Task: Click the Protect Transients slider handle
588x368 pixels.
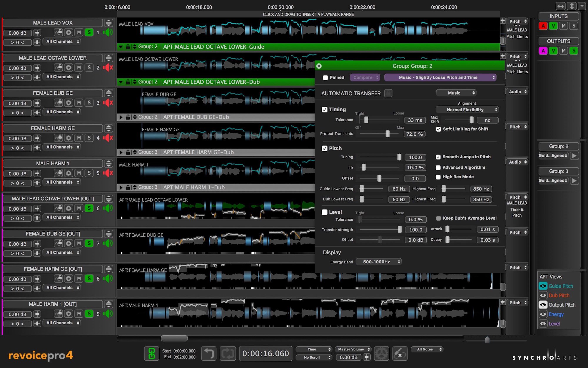Action: pos(387,134)
